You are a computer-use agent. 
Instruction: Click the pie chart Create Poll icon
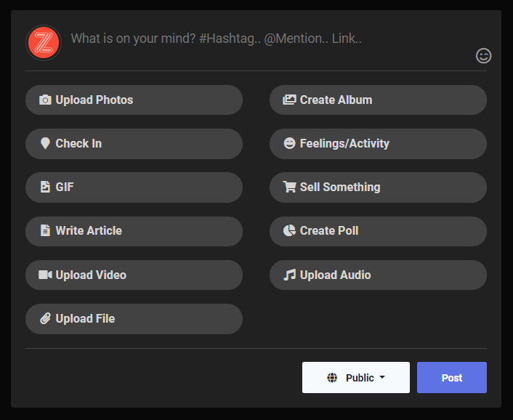coord(289,230)
